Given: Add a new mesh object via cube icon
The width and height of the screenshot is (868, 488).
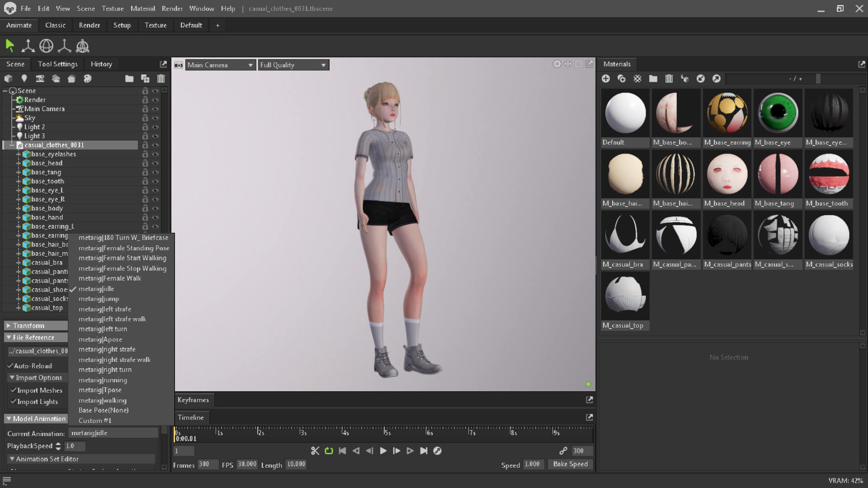Looking at the screenshot, I should tap(8, 79).
